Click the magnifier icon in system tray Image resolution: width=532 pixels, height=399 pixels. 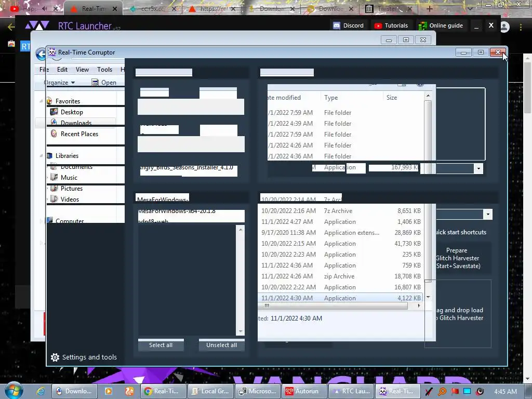(x=442, y=391)
